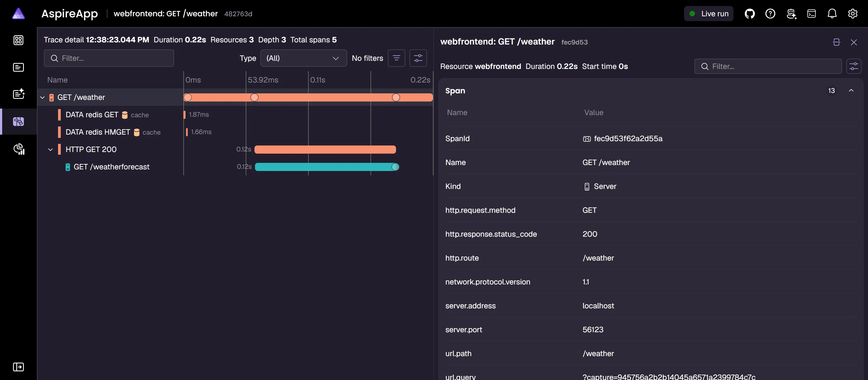The width and height of the screenshot is (868, 380).
Task: Open the GitHub repository icon
Action: [x=749, y=14]
